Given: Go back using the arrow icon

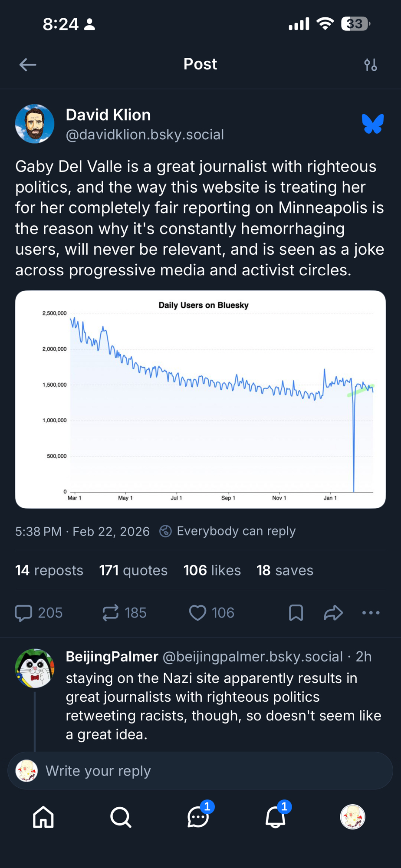Looking at the screenshot, I should point(28,65).
